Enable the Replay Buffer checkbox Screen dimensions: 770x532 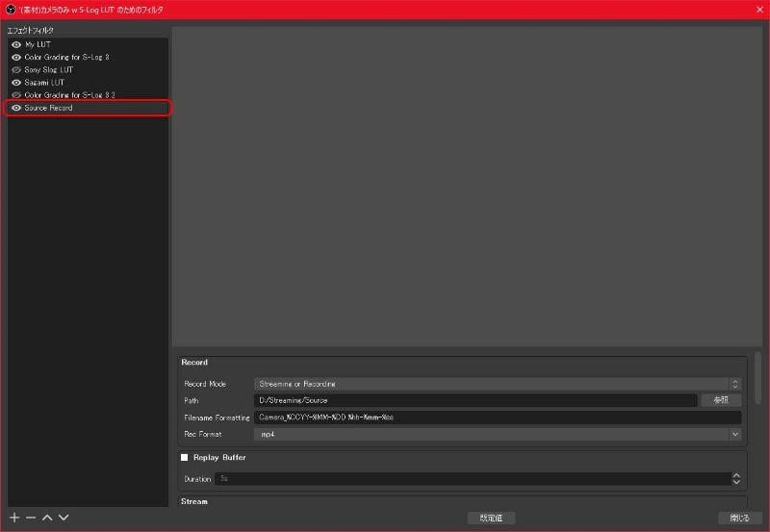click(x=184, y=457)
